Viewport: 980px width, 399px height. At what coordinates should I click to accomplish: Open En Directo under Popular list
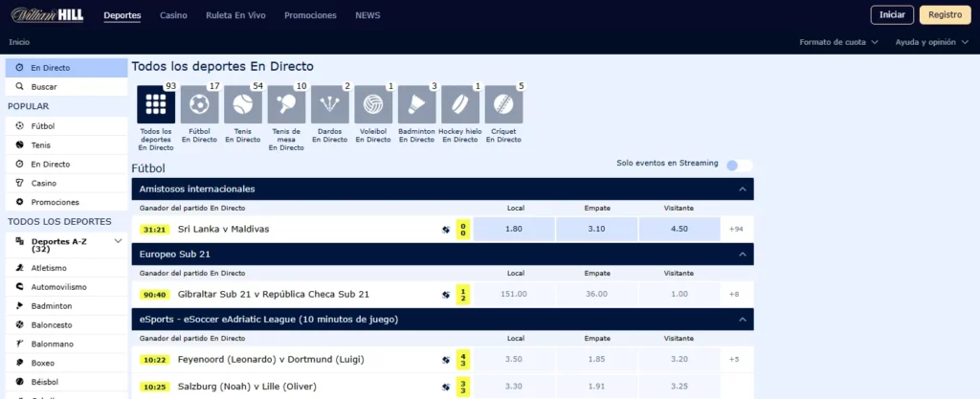point(51,165)
